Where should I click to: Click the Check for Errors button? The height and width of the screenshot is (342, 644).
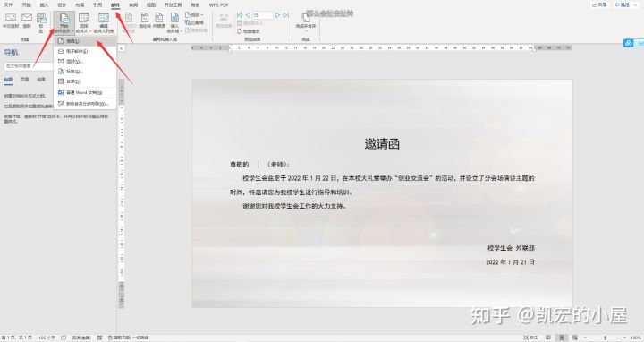[x=249, y=31]
